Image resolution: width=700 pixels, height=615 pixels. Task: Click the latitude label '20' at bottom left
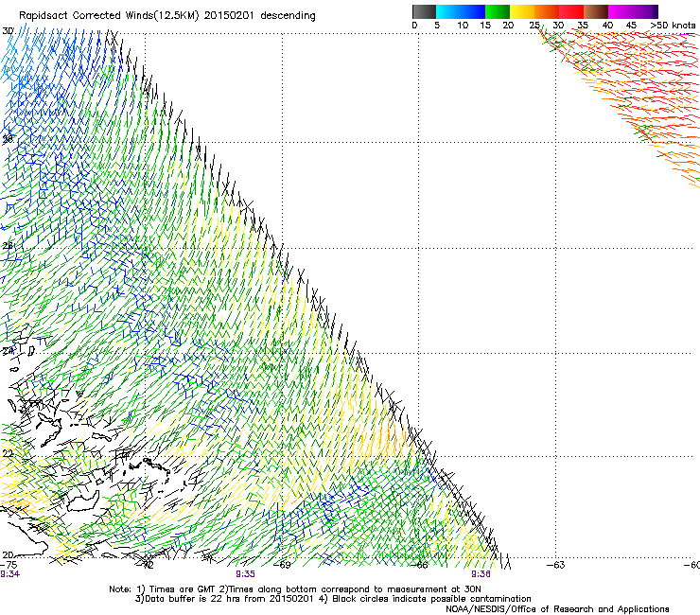click(8, 554)
